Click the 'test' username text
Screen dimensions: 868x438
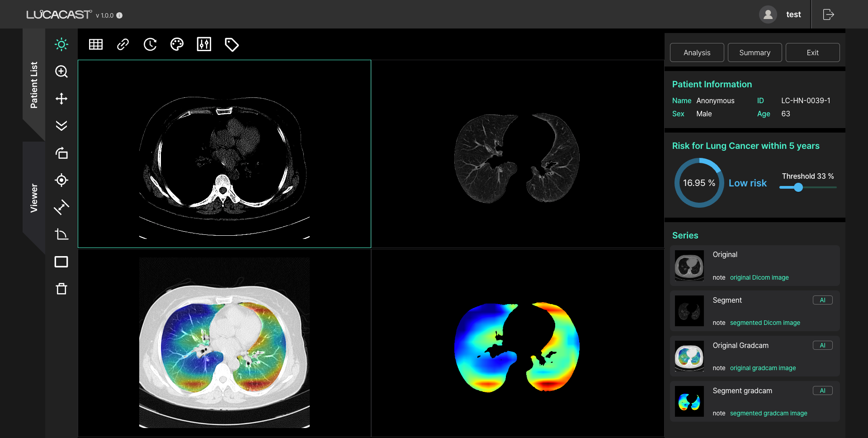click(x=793, y=14)
